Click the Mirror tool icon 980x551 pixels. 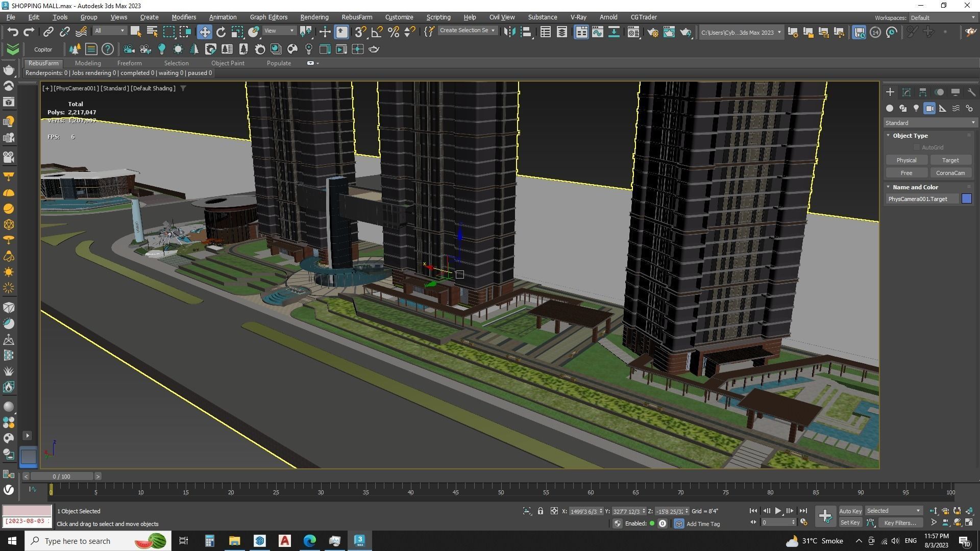click(x=509, y=32)
